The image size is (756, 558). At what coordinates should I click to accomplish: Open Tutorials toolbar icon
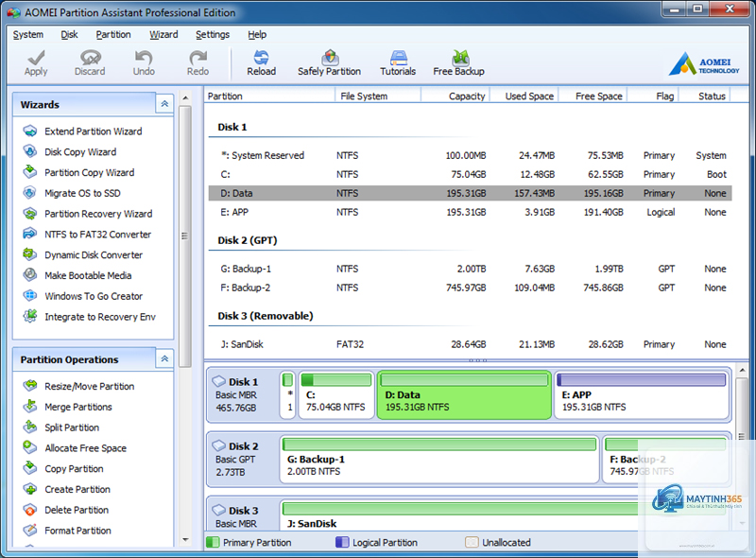coord(398,58)
